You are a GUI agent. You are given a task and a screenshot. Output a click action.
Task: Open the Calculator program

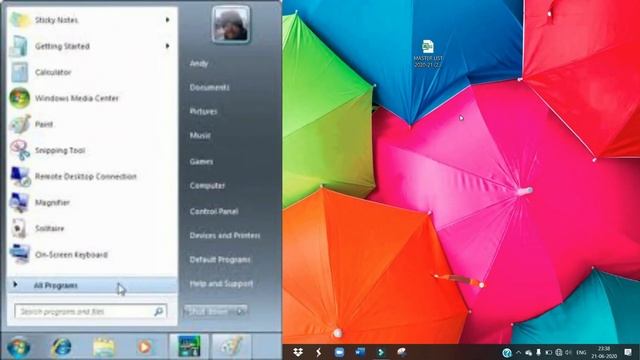(92, 72)
